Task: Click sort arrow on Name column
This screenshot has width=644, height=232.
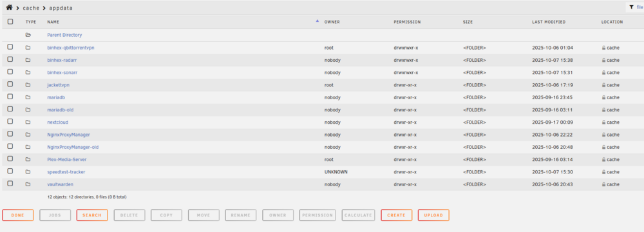Action: [x=317, y=21]
